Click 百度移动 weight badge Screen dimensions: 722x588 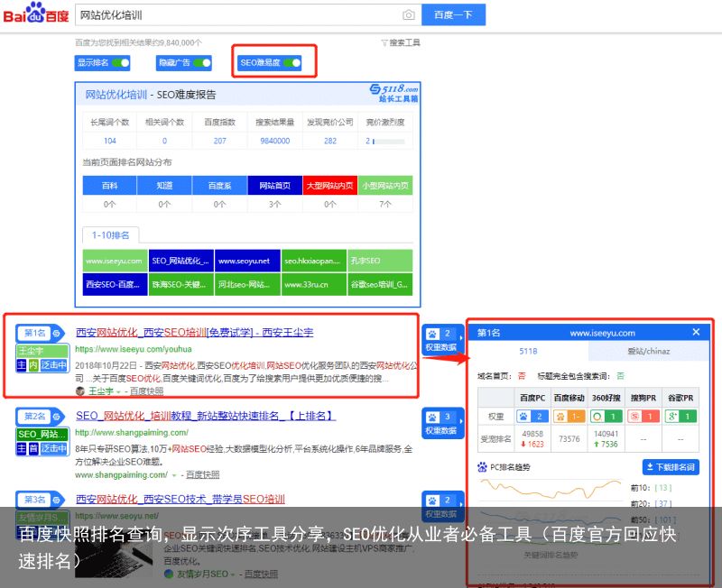pos(569,417)
